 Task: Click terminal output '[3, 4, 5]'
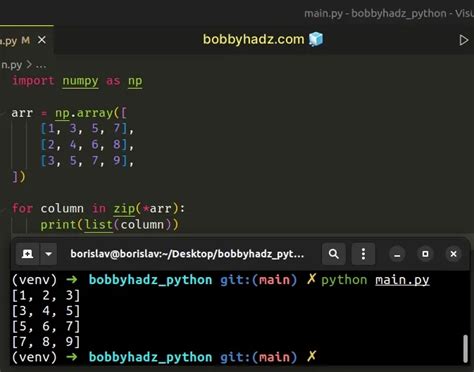46,311
